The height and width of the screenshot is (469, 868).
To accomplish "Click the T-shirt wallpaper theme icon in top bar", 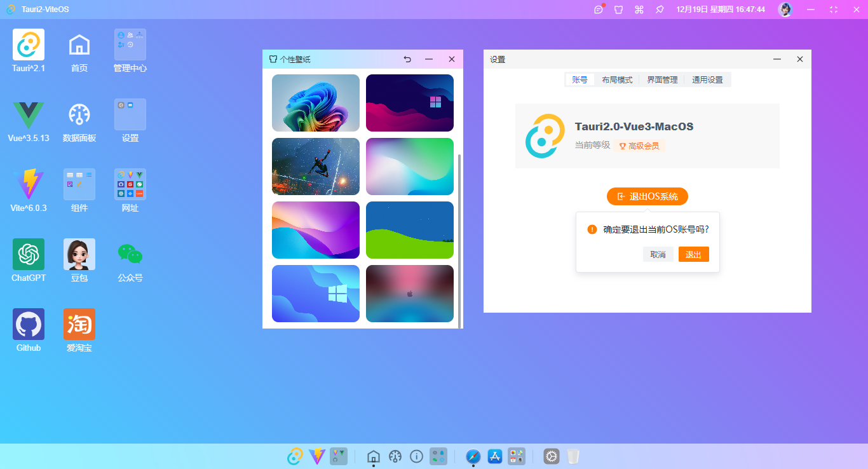I will pyautogui.click(x=618, y=10).
